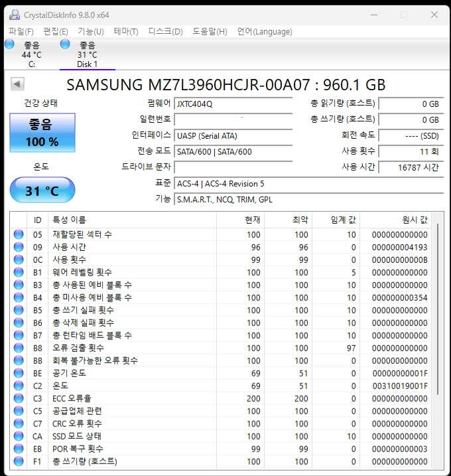Open the 언어(Language) menu

(x=265, y=32)
